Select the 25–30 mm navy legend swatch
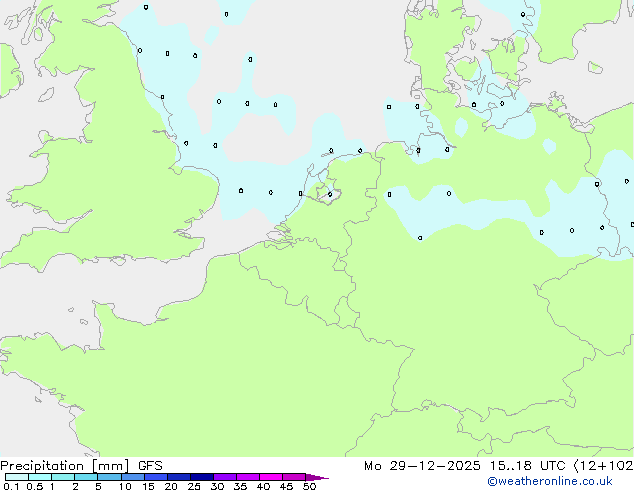634x490 pixels. [x=202, y=477]
